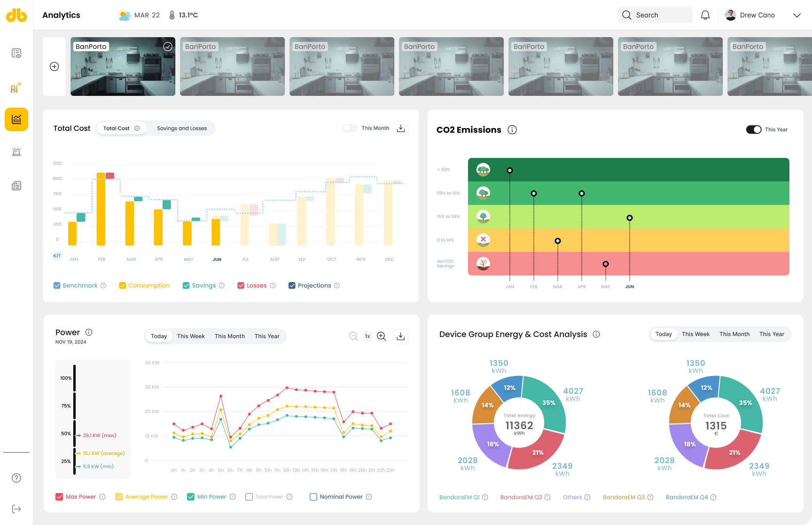The height and width of the screenshot is (525, 812).
Task: Open the help question mark icon
Action: point(16,478)
